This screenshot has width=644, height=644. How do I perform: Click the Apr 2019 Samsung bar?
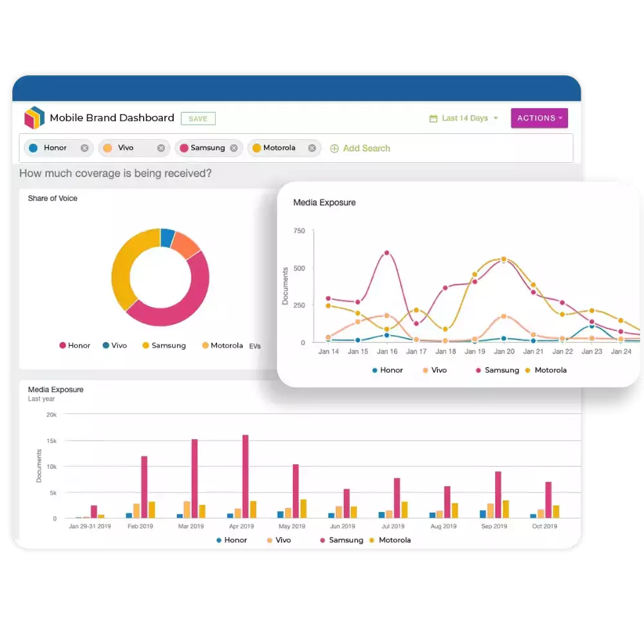pyautogui.click(x=245, y=477)
